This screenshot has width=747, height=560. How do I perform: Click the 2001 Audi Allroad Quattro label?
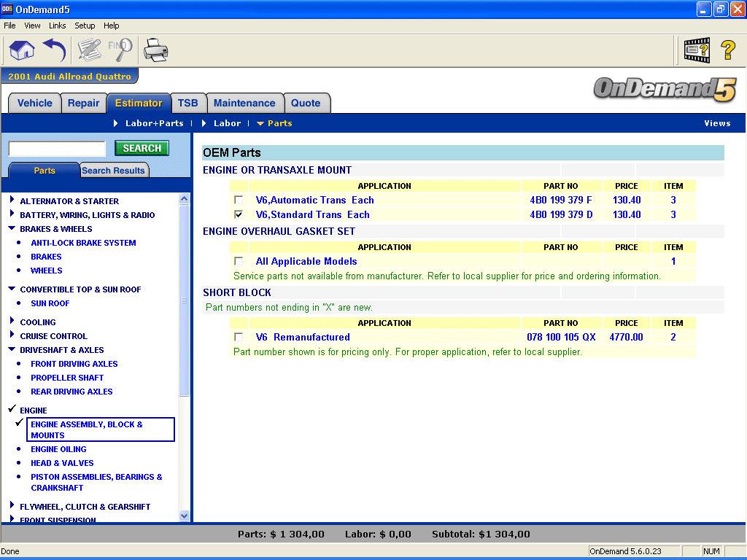tap(69, 76)
